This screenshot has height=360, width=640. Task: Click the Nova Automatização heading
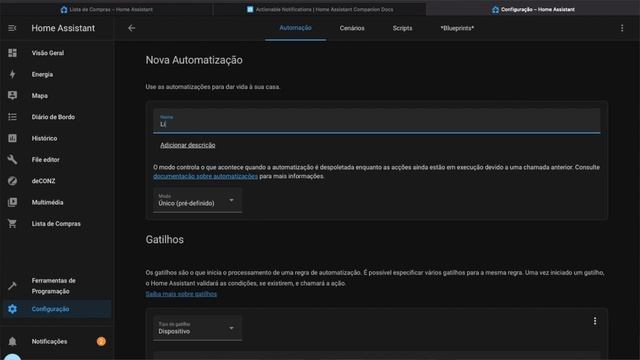click(x=194, y=60)
